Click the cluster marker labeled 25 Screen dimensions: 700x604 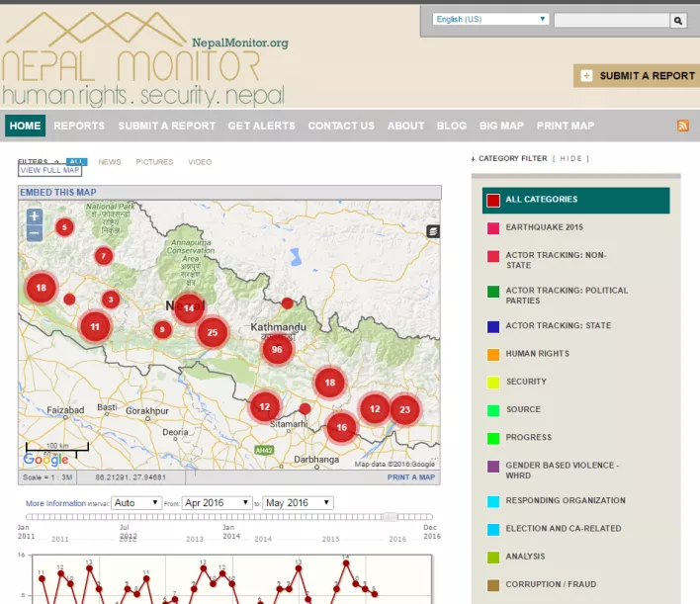pyautogui.click(x=212, y=333)
